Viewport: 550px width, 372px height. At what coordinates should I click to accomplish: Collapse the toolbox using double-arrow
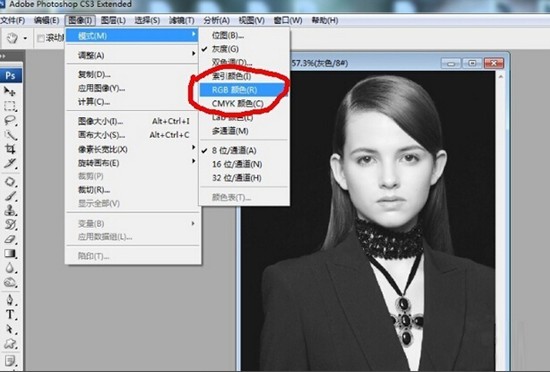[3, 56]
